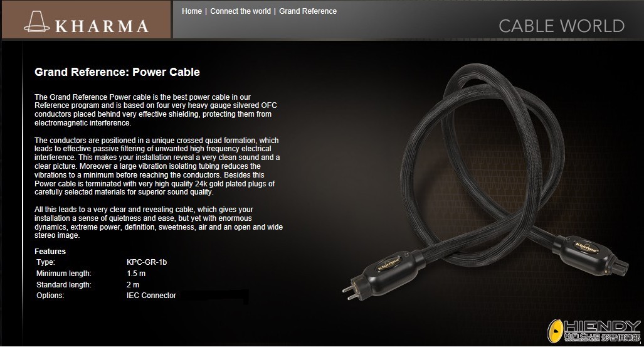Click the IEC Connector options value
This screenshot has height=347, width=644.
[x=151, y=295]
